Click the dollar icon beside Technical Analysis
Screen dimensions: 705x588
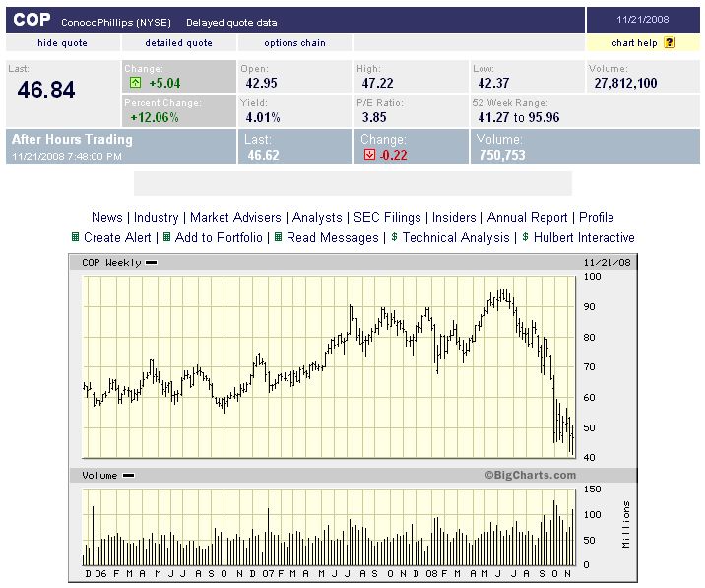click(394, 237)
